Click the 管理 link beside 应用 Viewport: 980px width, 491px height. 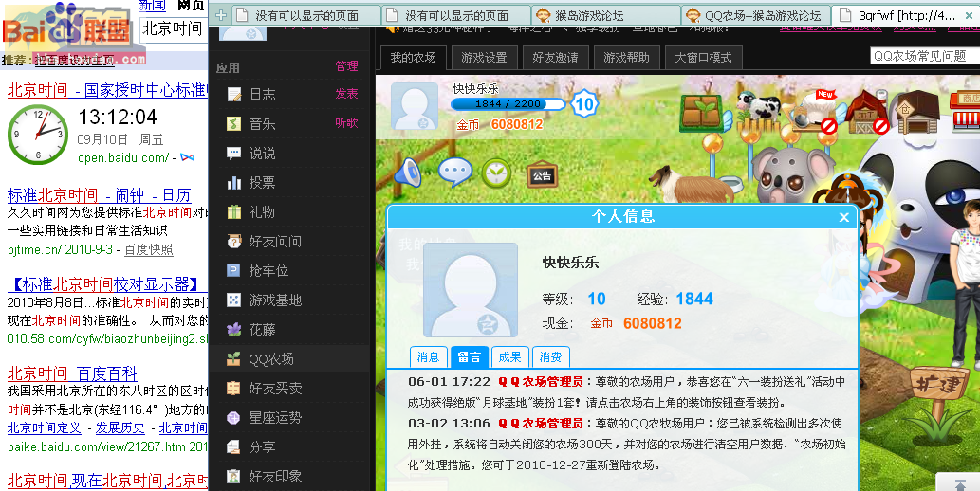[x=346, y=66]
